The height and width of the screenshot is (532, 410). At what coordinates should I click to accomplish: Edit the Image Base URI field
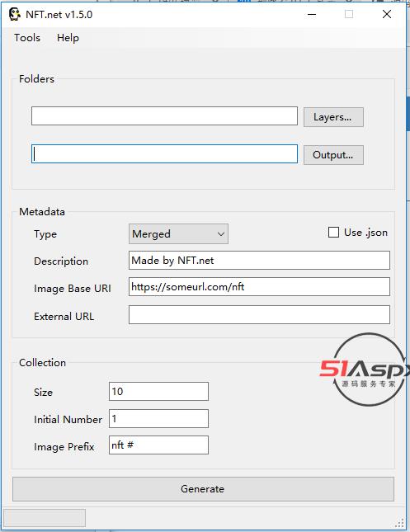coord(259,287)
